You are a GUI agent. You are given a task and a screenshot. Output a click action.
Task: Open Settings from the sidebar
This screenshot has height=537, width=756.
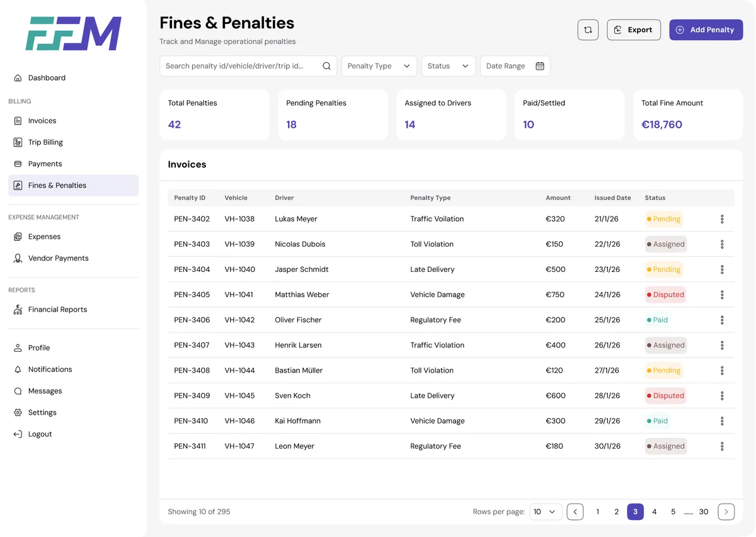[x=42, y=412]
